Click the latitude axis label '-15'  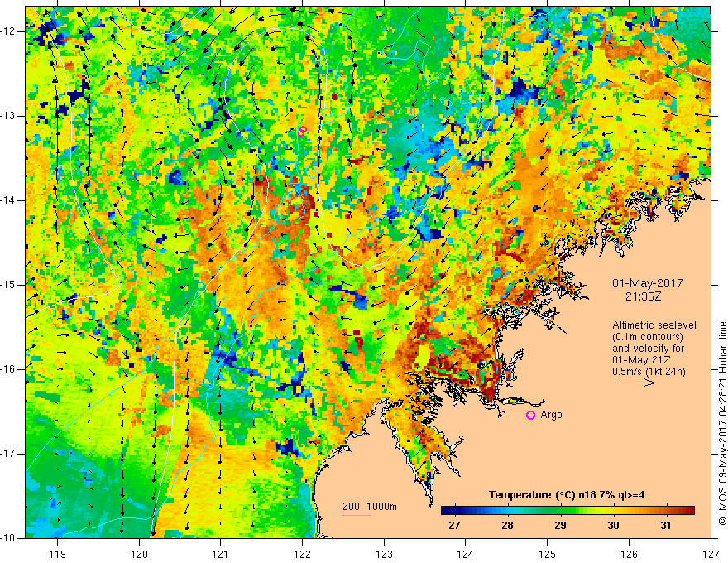8,285
